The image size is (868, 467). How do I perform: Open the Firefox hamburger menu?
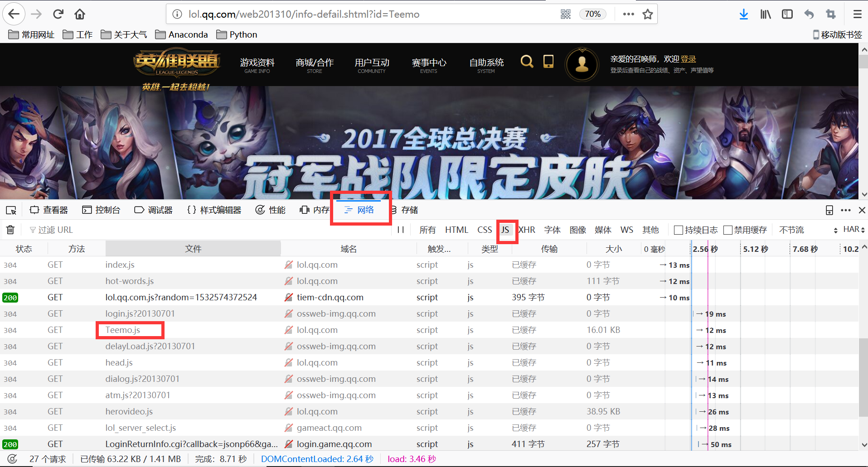point(857,14)
